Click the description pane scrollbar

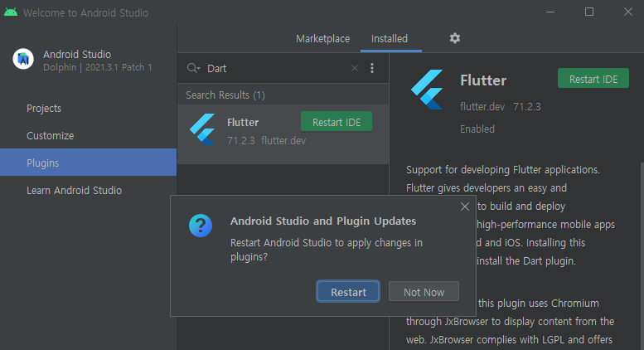pos(642,255)
